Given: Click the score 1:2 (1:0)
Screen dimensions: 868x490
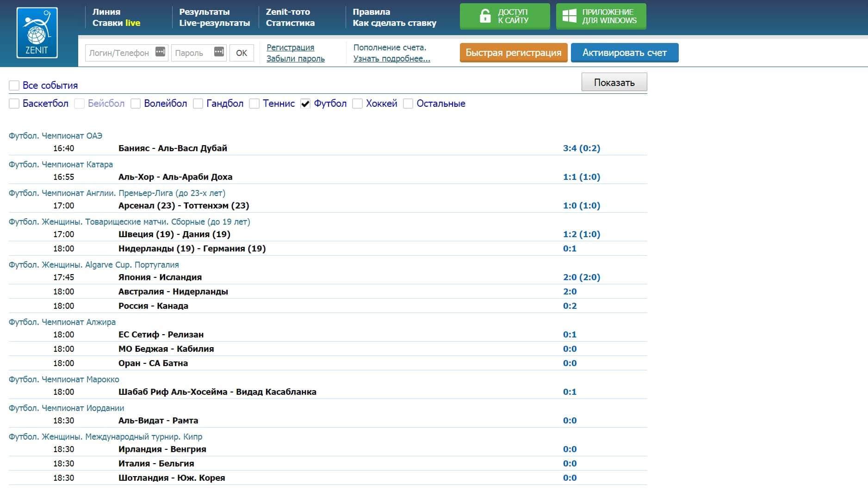Looking at the screenshot, I should 582,234.
